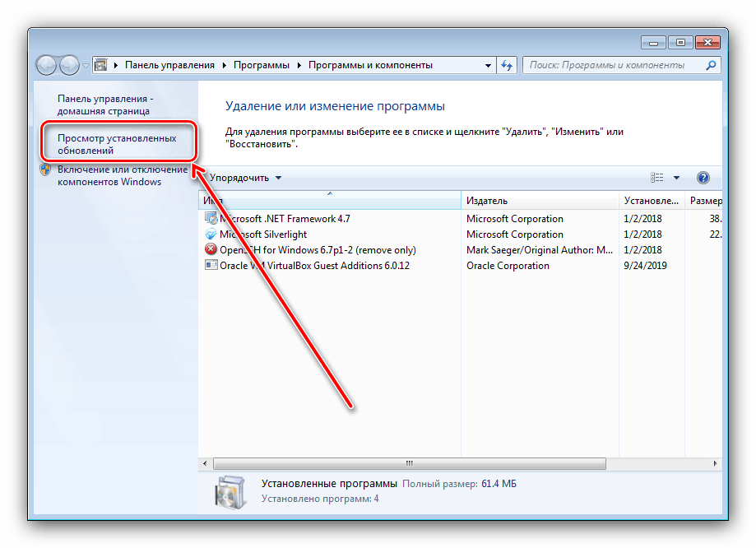Click the red OpenSSH program icon
The image size is (756, 548).
[x=211, y=249]
